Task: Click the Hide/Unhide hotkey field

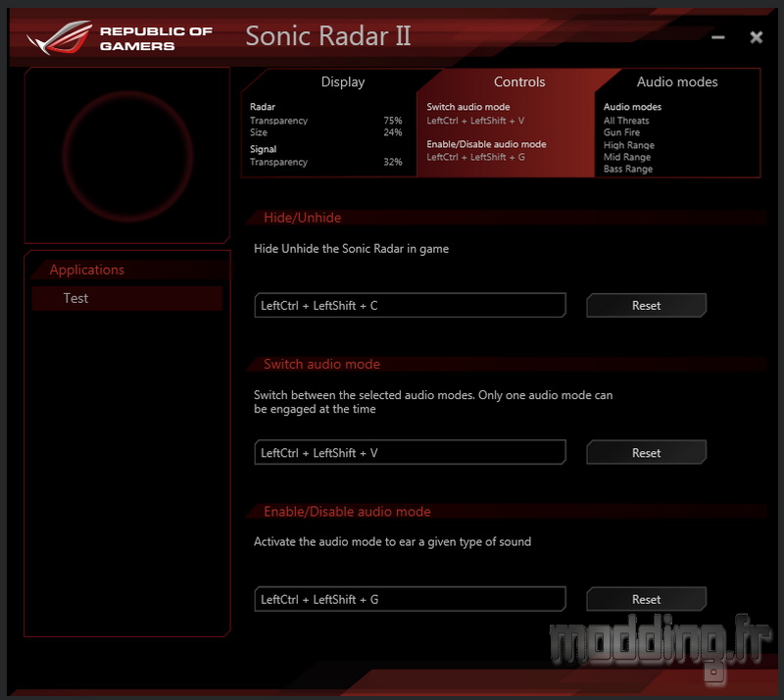Action: [410, 305]
